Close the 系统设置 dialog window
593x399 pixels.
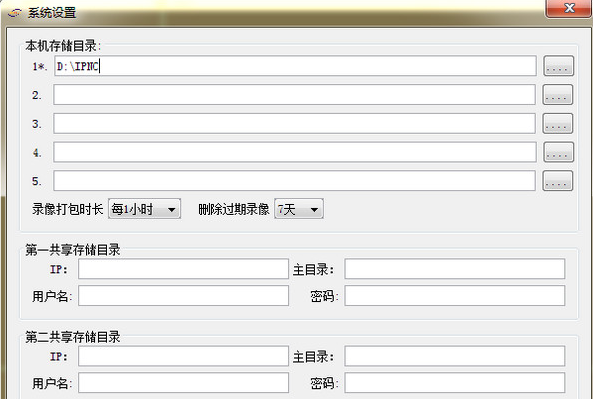[569, 8]
